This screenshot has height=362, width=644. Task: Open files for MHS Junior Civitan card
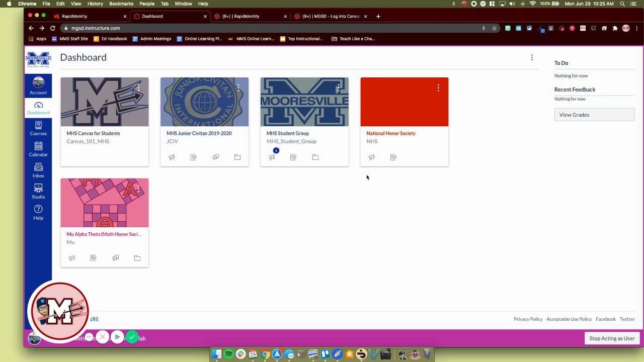[x=237, y=157]
